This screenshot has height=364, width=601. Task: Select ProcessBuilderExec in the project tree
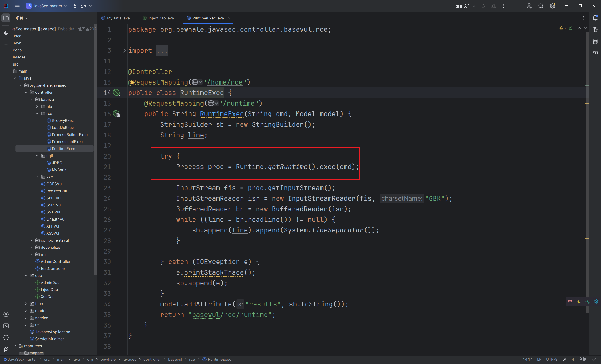coord(69,135)
